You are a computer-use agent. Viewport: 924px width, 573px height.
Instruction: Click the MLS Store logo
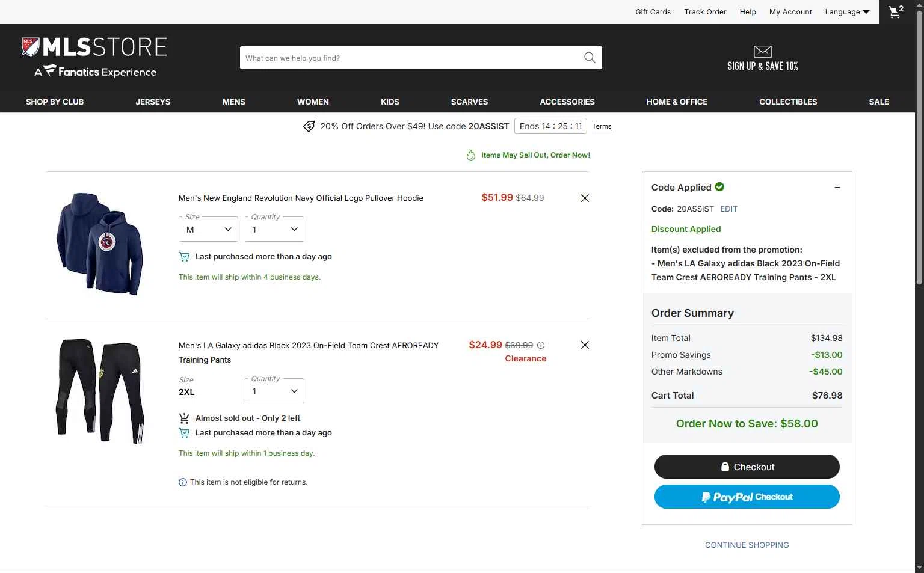pos(94,57)
